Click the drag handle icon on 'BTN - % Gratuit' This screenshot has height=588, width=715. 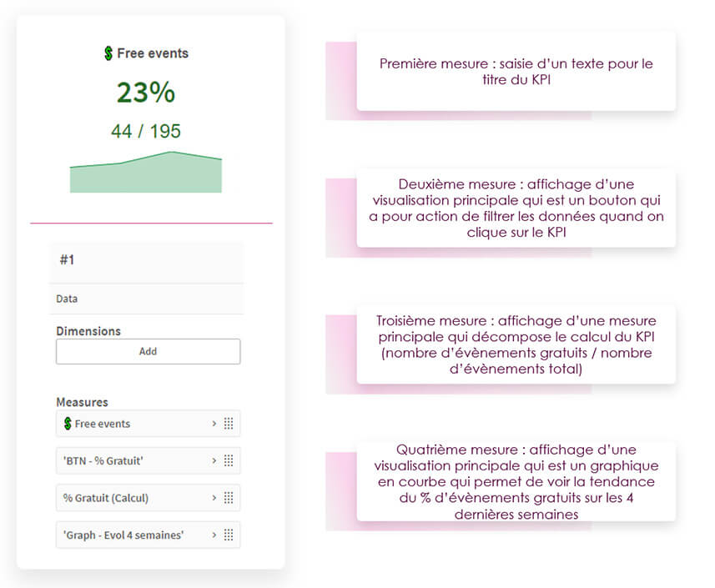coord(229,460)
